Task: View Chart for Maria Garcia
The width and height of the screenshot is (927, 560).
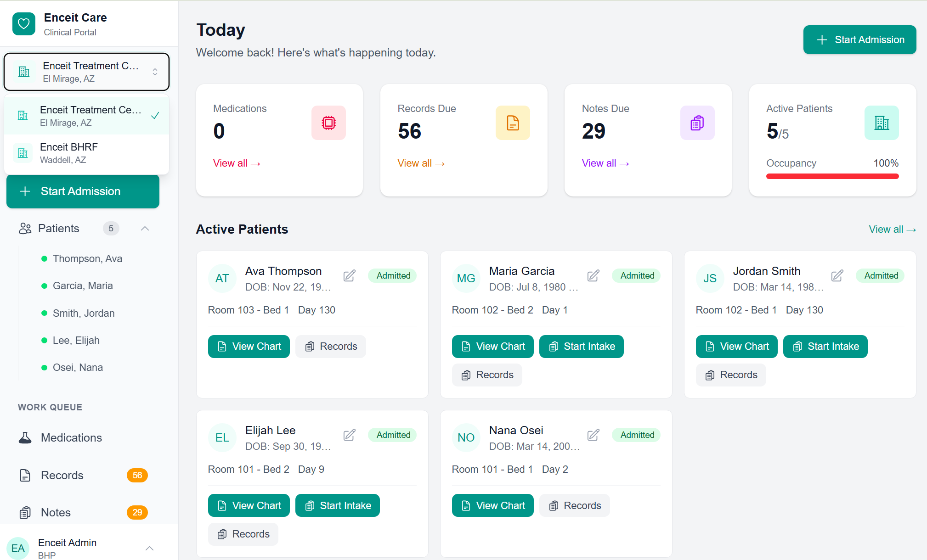Action: [x=493, y=347]
